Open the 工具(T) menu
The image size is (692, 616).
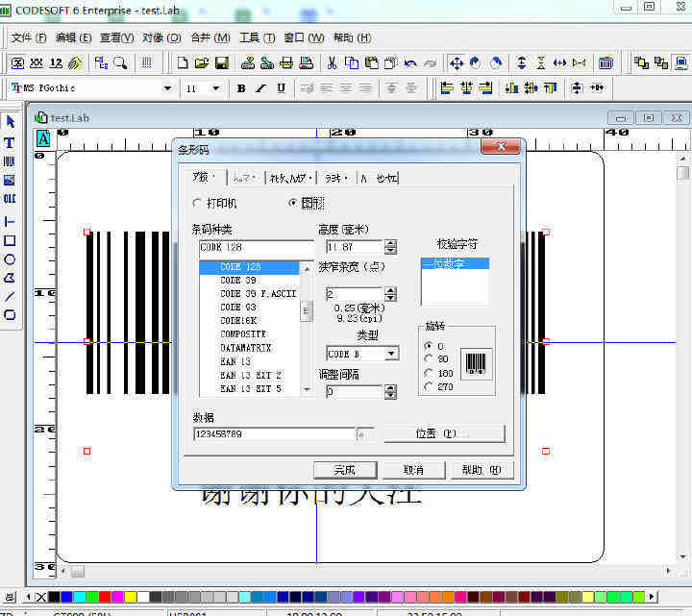tap(258, 37)
